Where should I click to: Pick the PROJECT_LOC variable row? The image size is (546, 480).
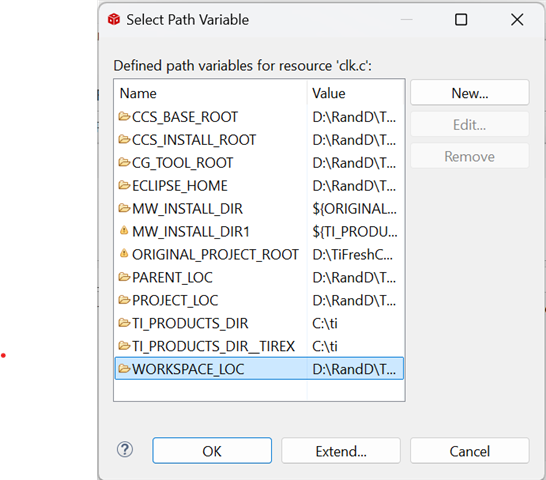(x=259, y=300)
